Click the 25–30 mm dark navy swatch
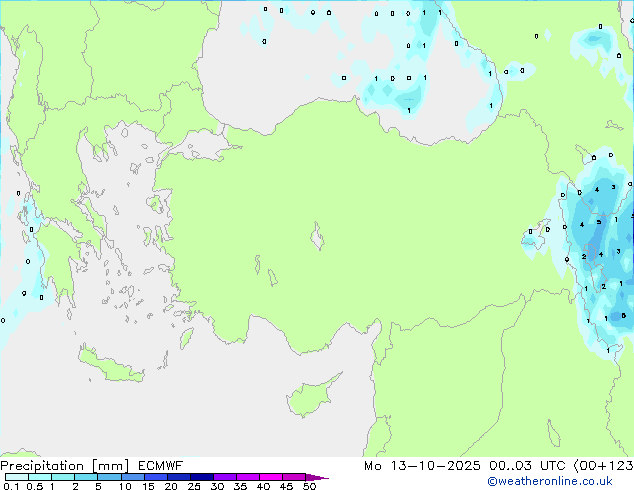The image size is (634, 490). click(x=202, y=477)
